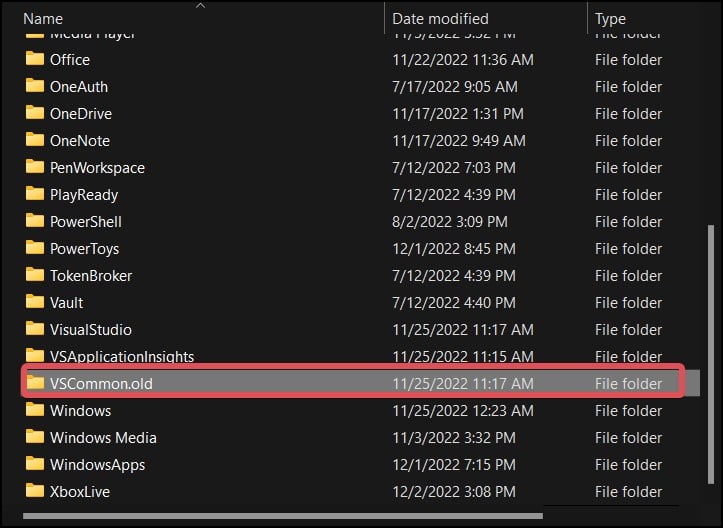This screenshot has height=528, width=723.
Task: Click the date 11/3/2022 3:32 PM
Action: [x=454, y=438]
